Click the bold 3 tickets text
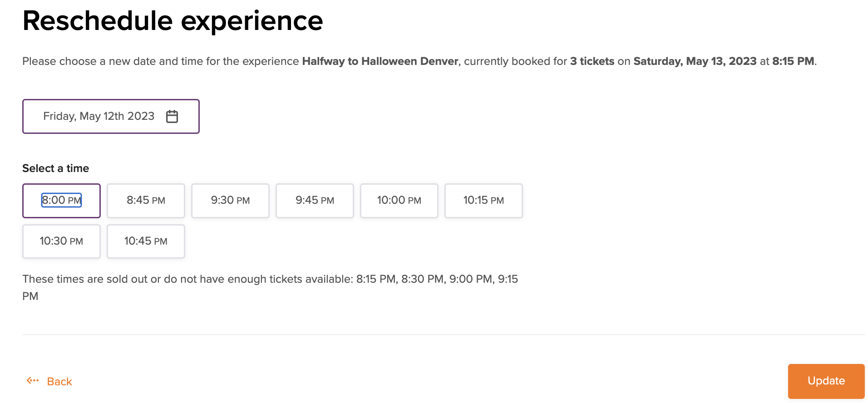 pyautogui.click(x=592, y=61)
